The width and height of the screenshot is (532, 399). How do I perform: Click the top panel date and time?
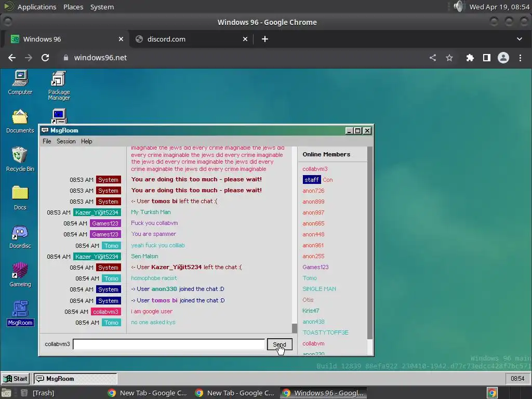pyautogui.click(x=499, y=7)
